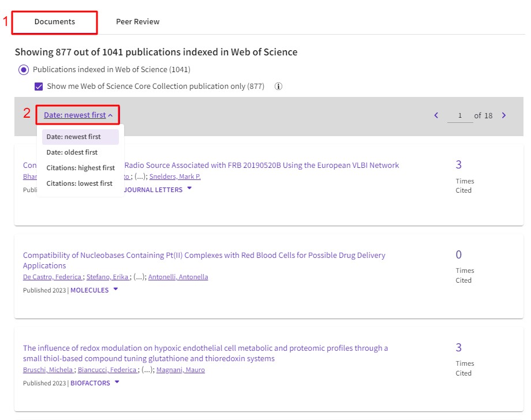
Task: Expand the JOURNAL LETTERS arrow
Action: click(189, 189)
